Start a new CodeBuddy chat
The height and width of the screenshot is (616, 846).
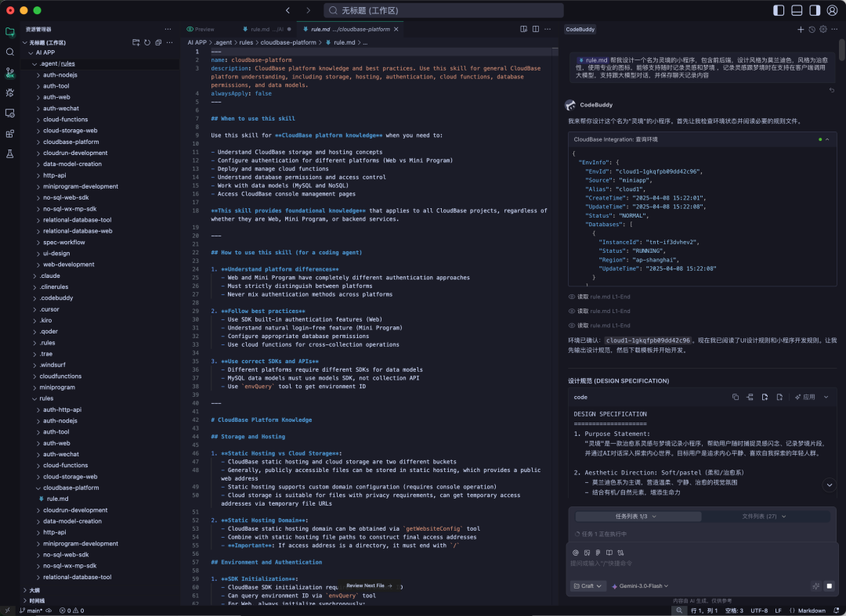[801, 30]
